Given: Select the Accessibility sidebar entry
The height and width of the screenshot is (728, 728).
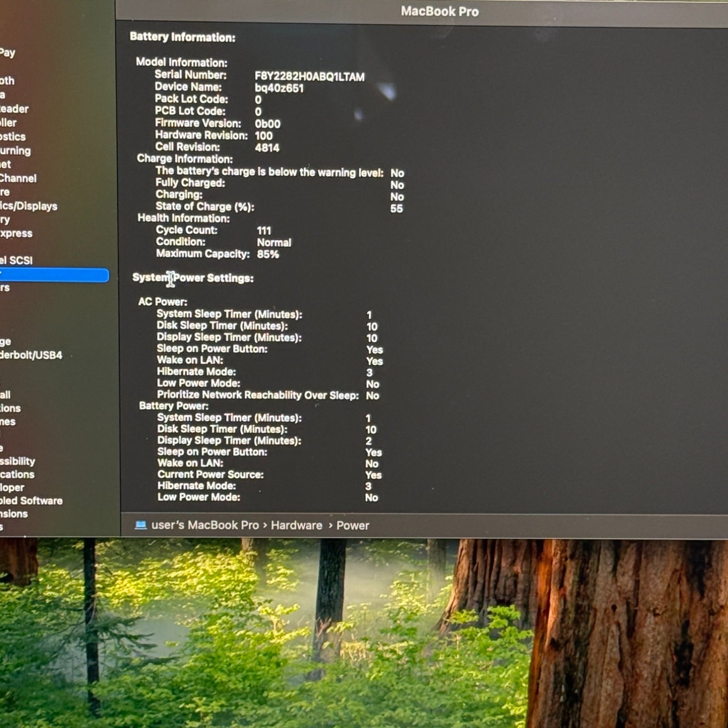Looking at the screenshot, I should click(x=18, y=462).
